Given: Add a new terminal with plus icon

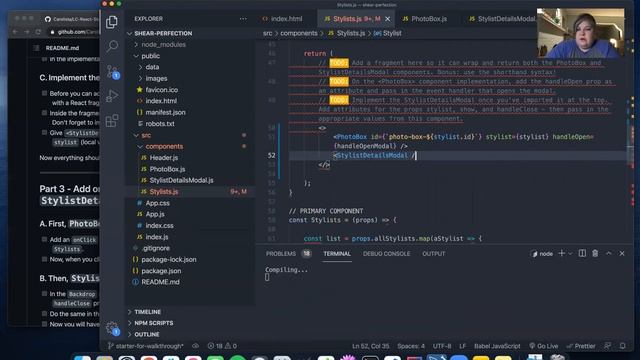Looking at the screenshot, I should click(x=562, y=253).
